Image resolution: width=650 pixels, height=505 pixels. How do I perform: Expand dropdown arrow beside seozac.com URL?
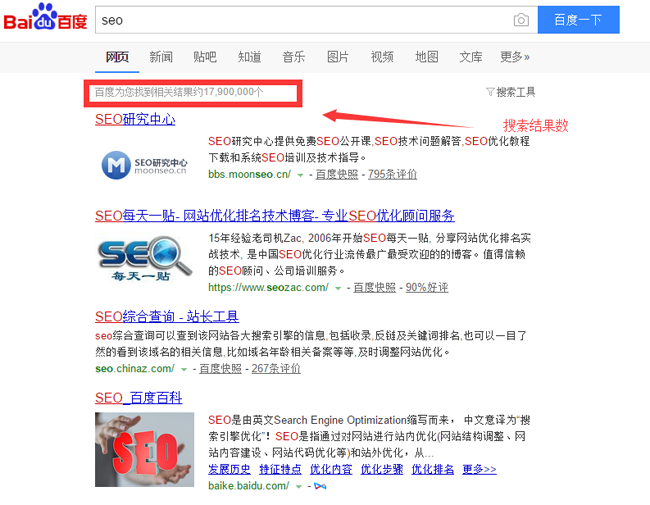pos(338,288)
